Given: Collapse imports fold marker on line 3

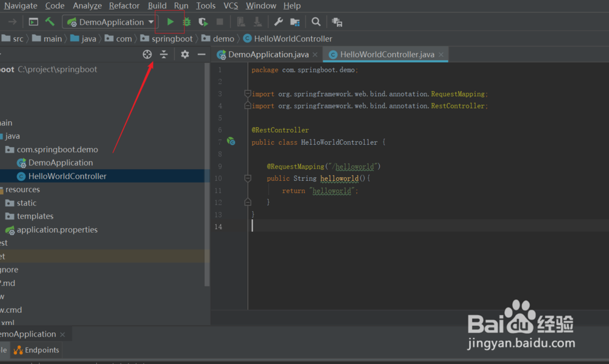Looking at the screenshot, I should coord(247,93).
